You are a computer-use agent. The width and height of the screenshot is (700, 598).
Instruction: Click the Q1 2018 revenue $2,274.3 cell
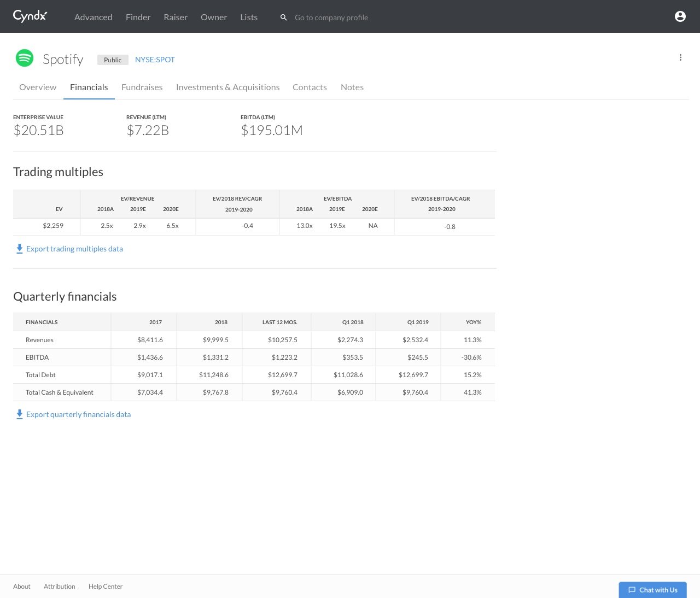point(350,340)
